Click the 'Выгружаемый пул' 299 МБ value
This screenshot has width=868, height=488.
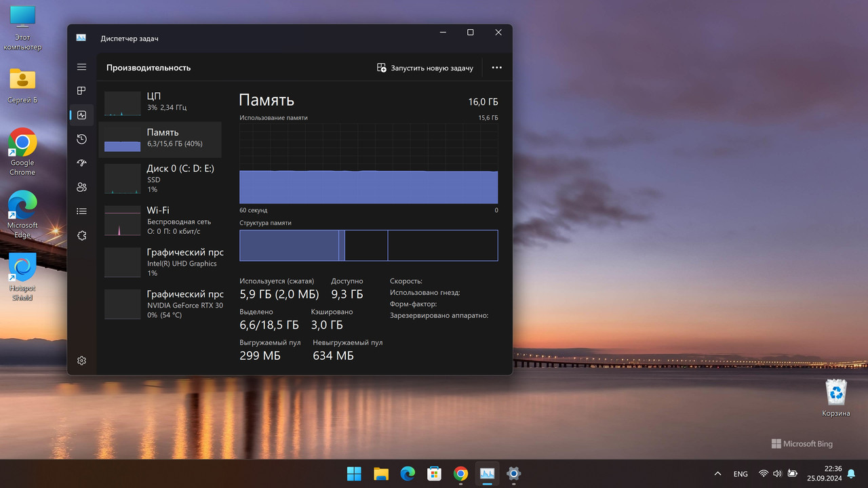pyautogui.click(x=260, y=356)
